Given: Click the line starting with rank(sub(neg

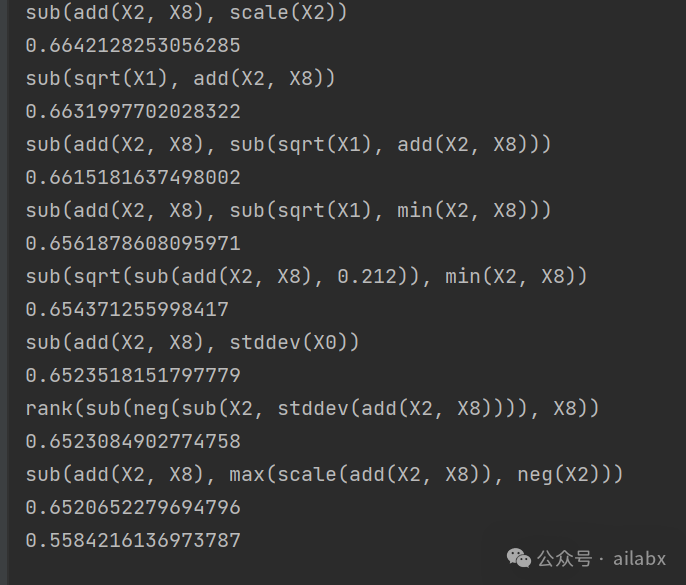Looking at the screenshot, I should click(x=312, y=409).
